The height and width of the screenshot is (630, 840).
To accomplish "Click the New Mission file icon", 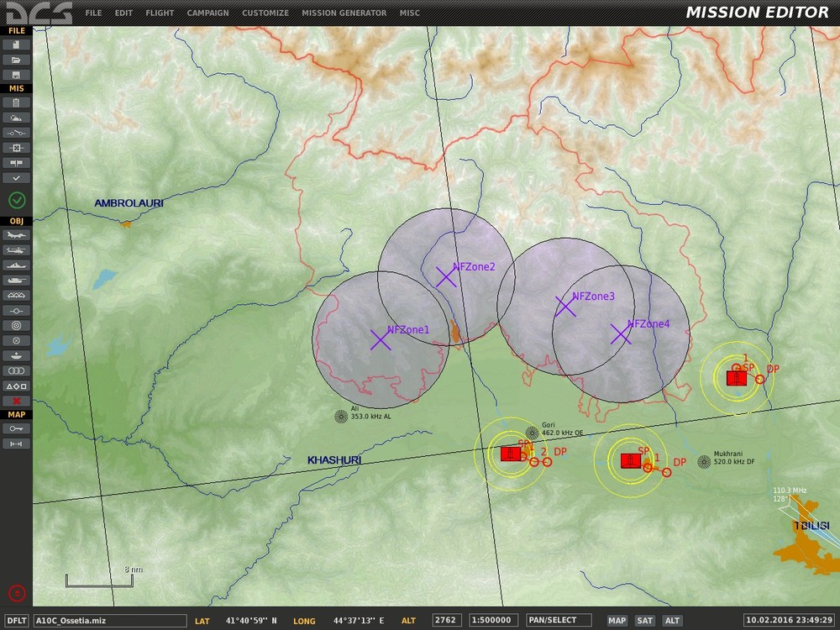I will point(16,45).
